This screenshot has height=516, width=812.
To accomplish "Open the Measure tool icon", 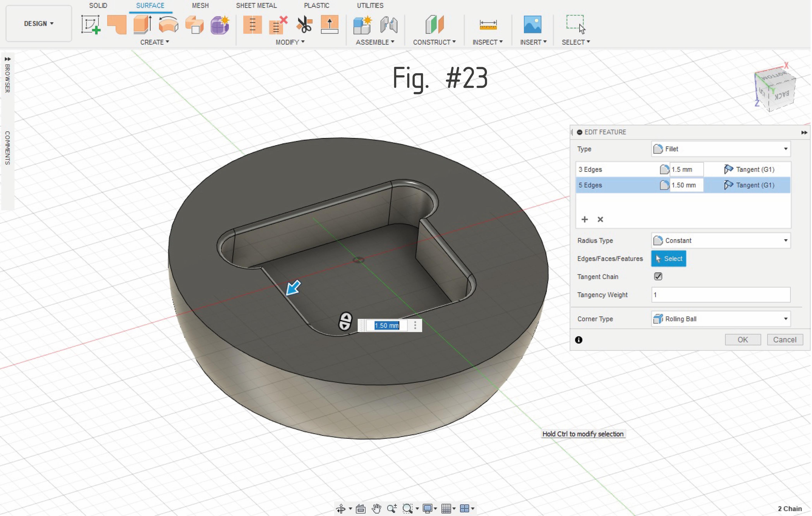I will click(x=488, y=25).
